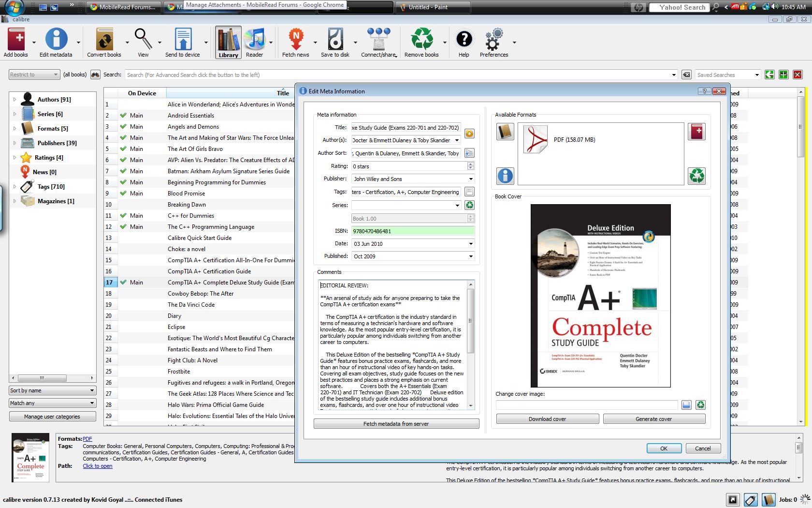
Task: Increase the Rating stars stepper
Action: (471, 164)
